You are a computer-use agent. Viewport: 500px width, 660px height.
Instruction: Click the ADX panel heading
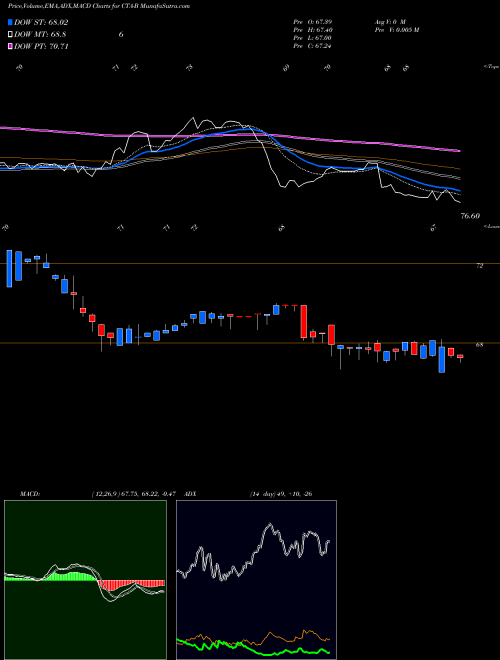point(191,494)
